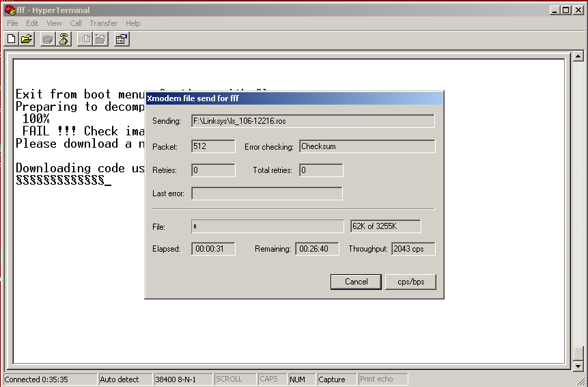Close the HyperTerminal window
This screenshot has height=387, width=588.
pos(578,10)
